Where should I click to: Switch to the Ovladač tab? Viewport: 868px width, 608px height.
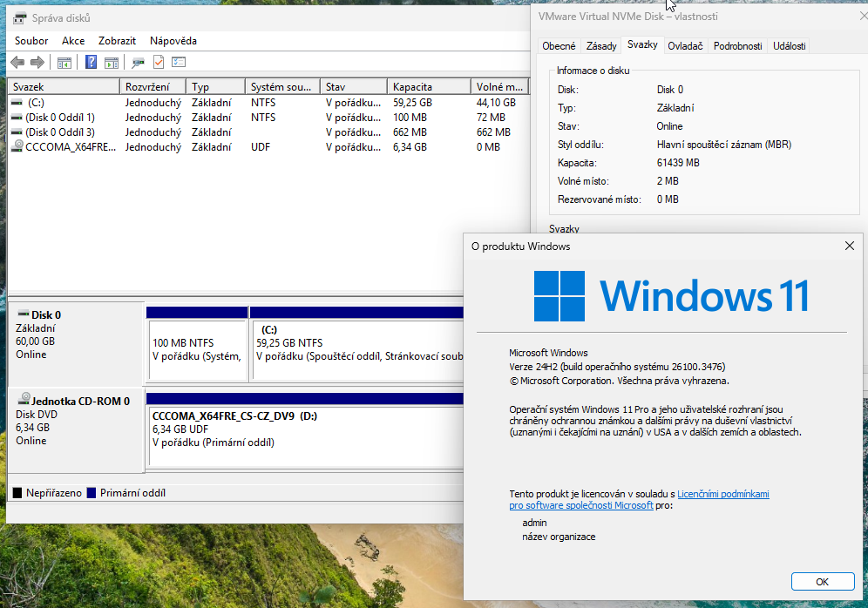coord(685,46)
